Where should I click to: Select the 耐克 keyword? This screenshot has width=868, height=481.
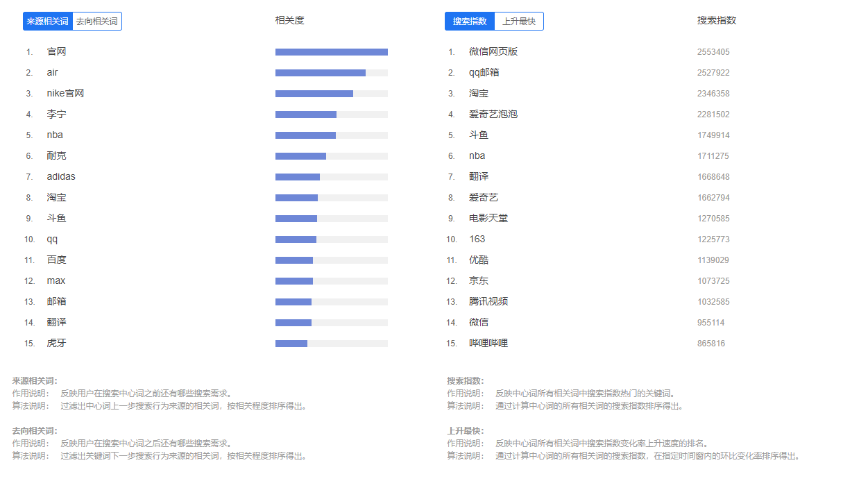pos(56,156)
